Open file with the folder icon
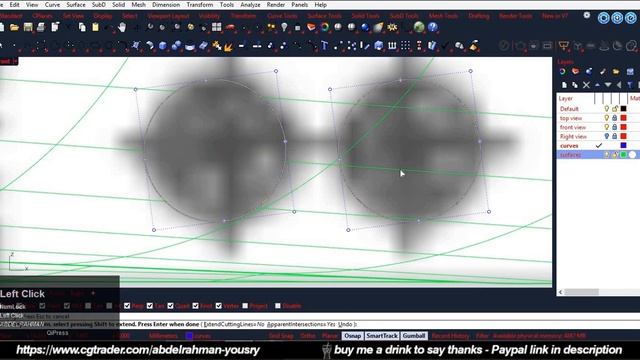The width and height of the screenshot is (640, 360). pos(14,27)
